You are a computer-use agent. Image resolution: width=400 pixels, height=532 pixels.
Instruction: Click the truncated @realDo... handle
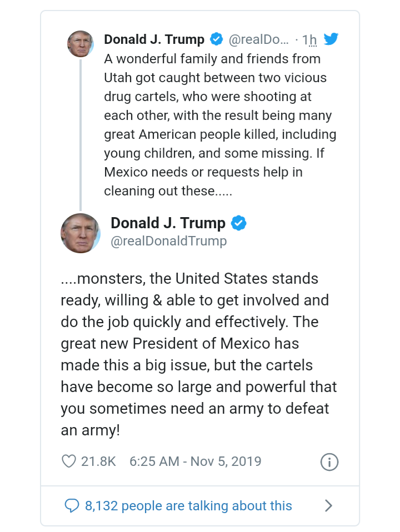click(x=259, y=40)
